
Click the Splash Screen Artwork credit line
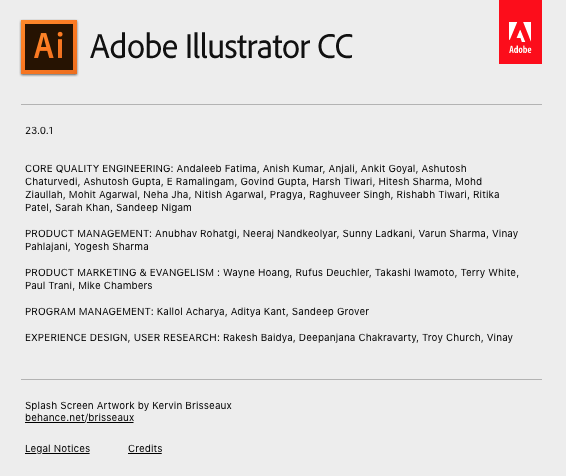[x=128, y=405]
